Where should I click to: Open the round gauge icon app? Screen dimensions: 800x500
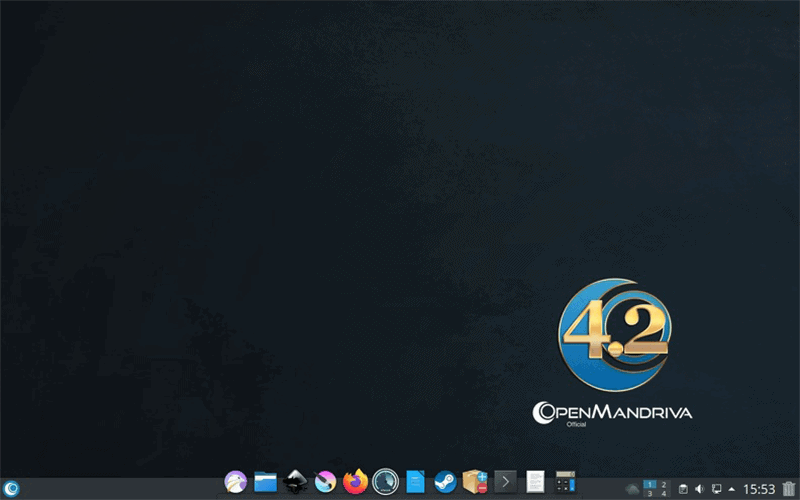[385, 483]
